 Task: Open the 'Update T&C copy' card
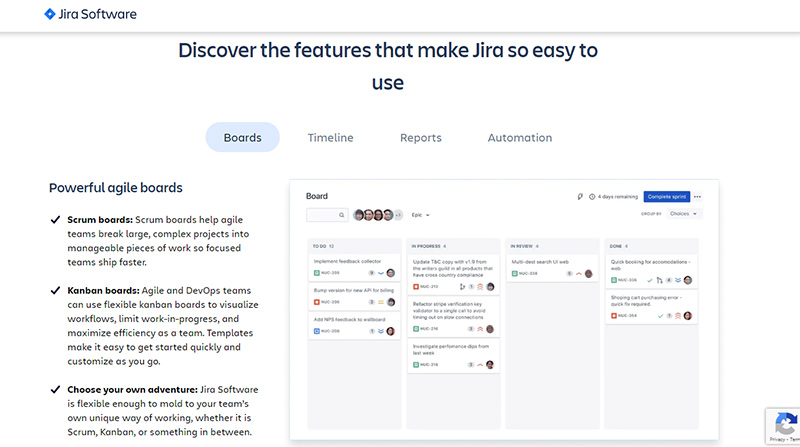click(453, 274)
